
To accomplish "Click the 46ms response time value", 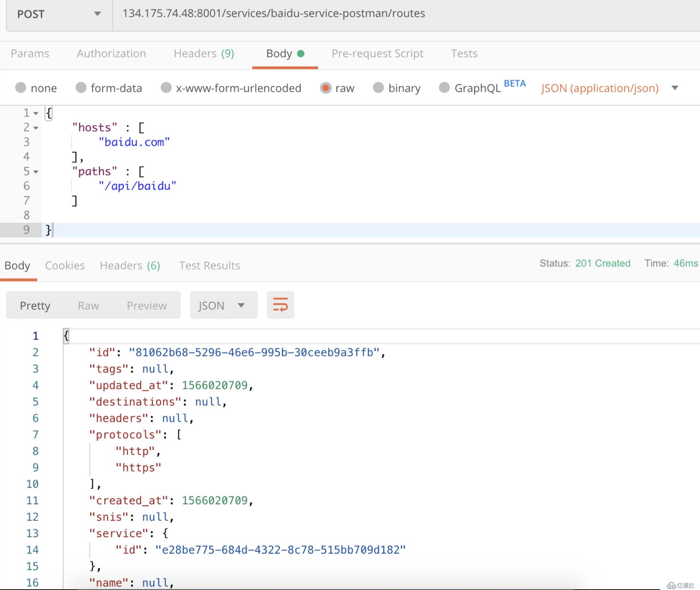I will [686, 263].
